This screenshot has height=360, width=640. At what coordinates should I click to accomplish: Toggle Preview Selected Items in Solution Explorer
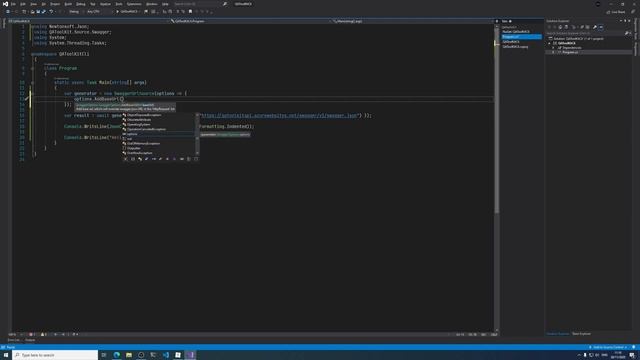coord(601,27)
